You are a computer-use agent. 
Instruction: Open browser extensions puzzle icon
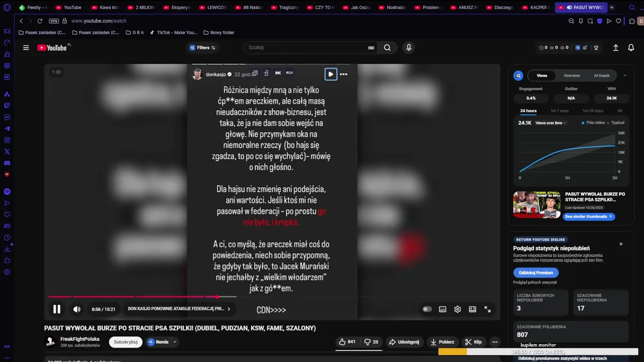pos(632,21)
